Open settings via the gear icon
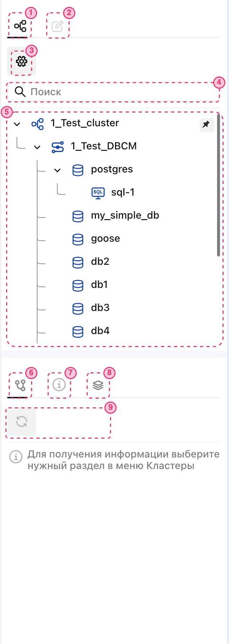 [x=22, y=62]
